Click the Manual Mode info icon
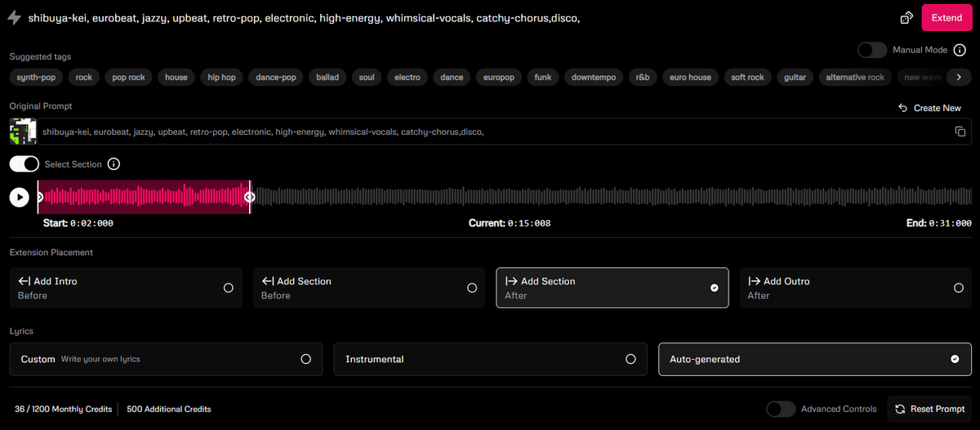 (960, 50)
